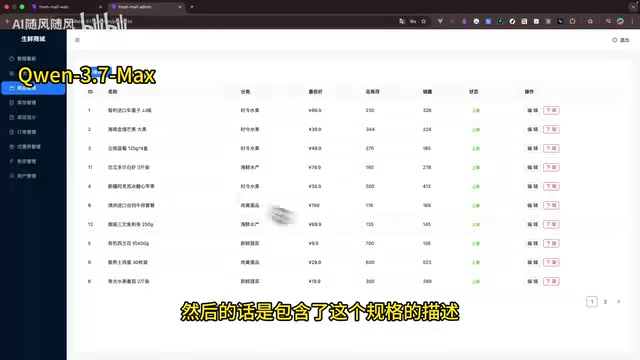Click the 上架 status tag in row ID 1
Image resolution: width=640 pixels, height=360 pixels.
coord(476,111)
